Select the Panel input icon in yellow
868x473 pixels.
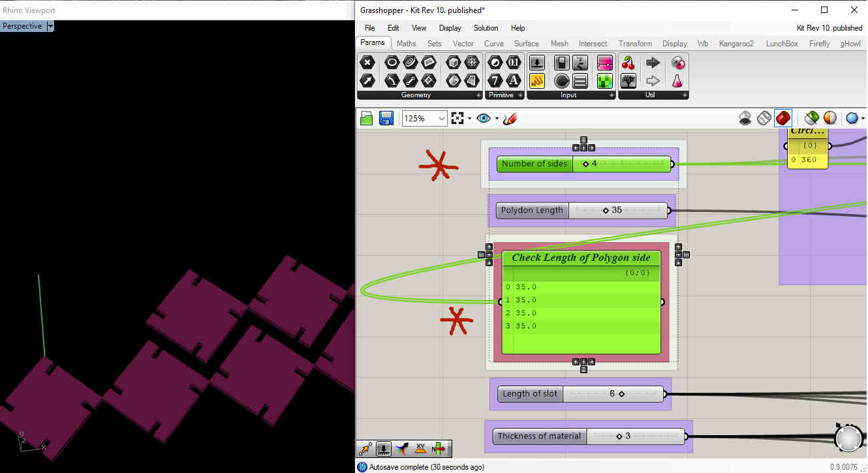pyautogui.click(x=536, y=80)
